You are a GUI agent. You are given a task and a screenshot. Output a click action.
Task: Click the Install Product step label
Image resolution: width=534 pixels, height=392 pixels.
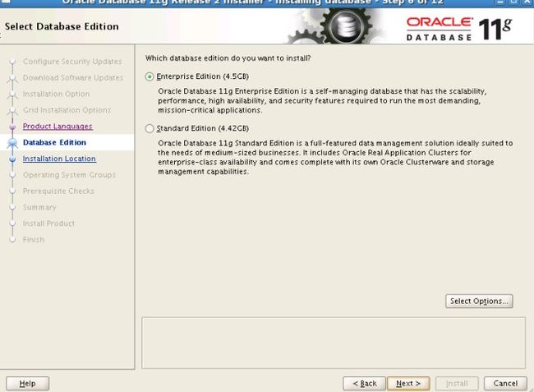pyautogui.click(x=48, y=224)
